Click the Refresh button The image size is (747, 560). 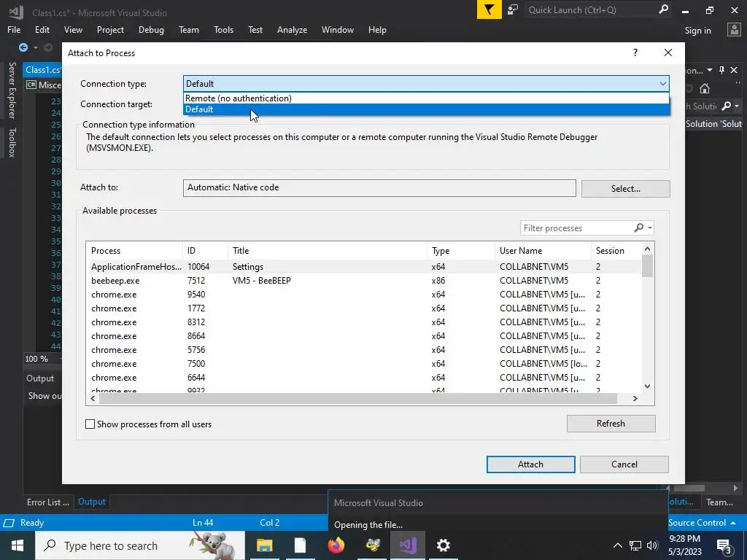coord(611,424)
